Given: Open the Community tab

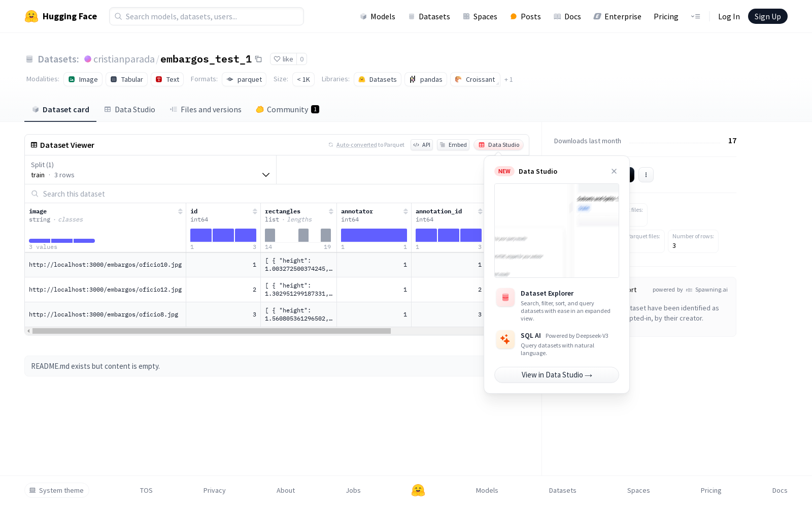Looking at the screenshot, I should point(287,109).
